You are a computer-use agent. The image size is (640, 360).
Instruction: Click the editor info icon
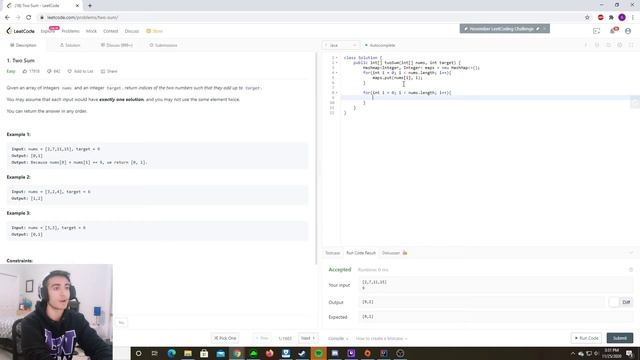tap(586, 45)
